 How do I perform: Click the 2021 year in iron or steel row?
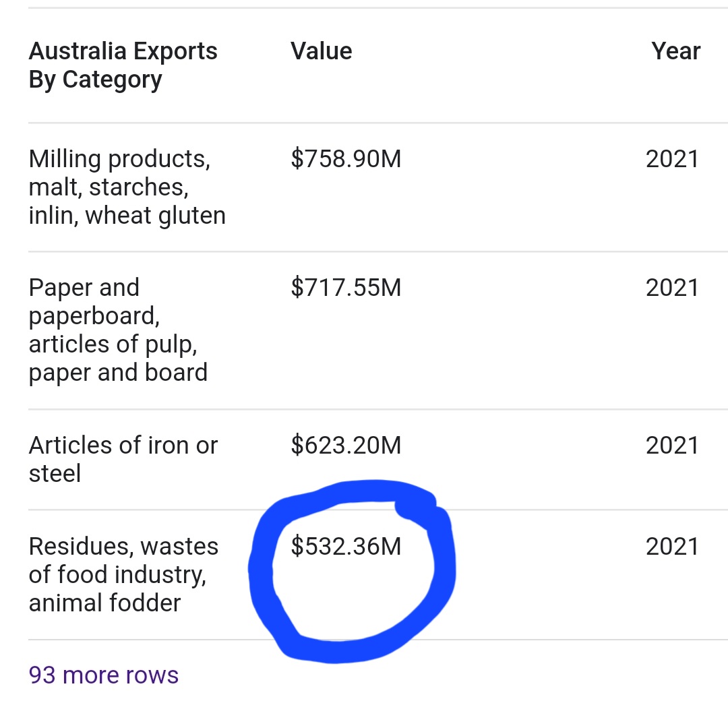tap(672, 446)
